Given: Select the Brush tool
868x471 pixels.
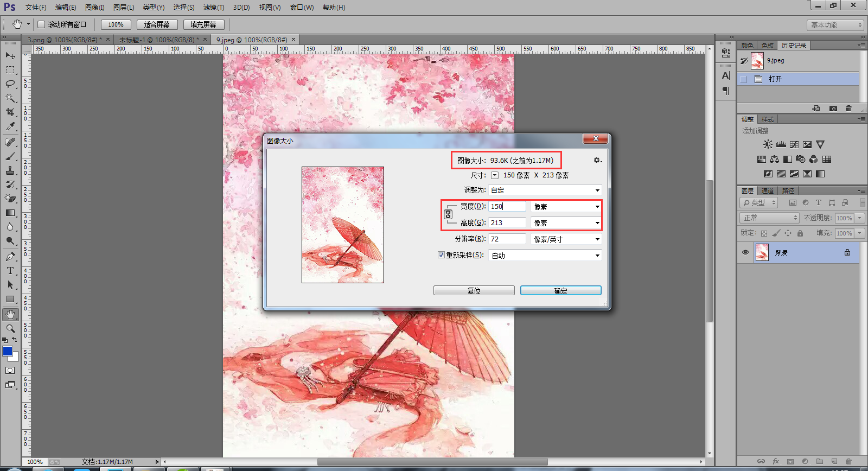Looking at the screenshot, I should [x=10, y=156].
